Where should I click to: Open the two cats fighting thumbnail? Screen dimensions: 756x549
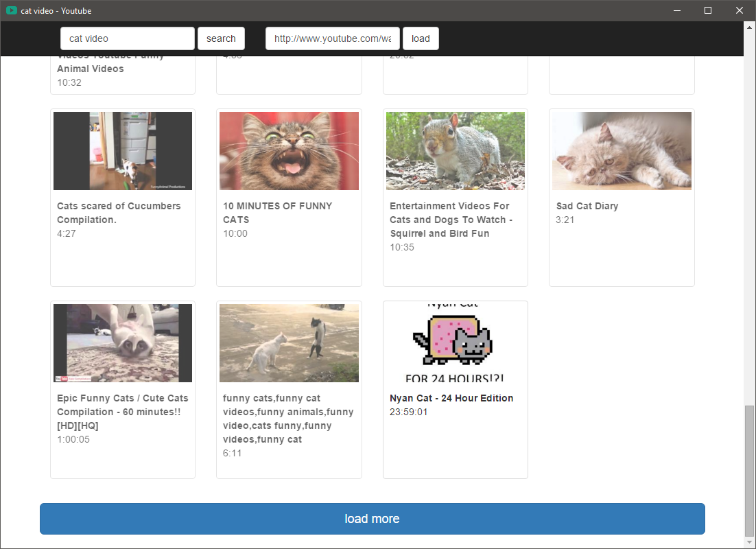point(290,343)
